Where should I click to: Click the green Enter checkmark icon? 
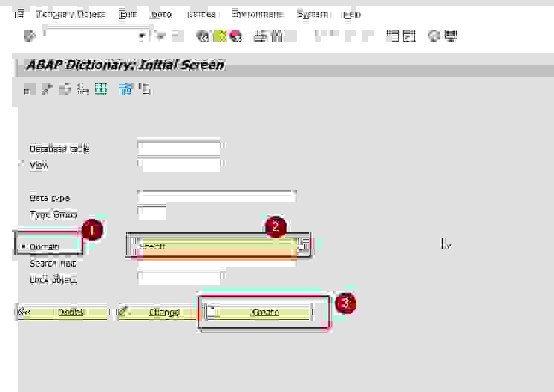click(29, 35)
